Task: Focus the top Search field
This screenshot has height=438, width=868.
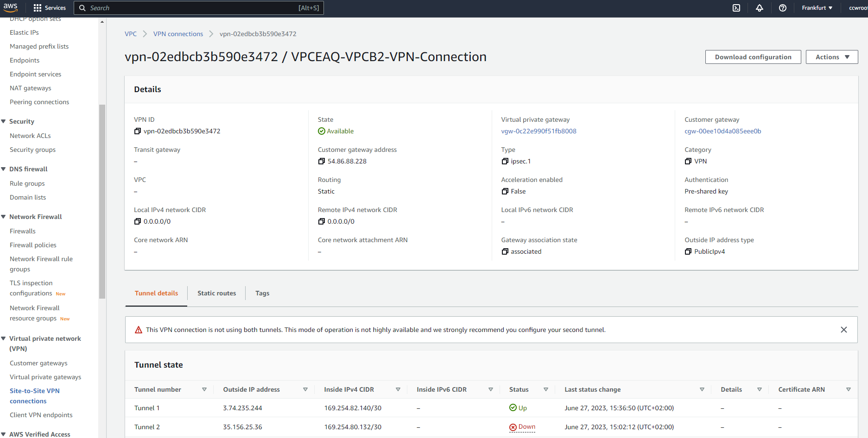Action: tap(199, 8)
